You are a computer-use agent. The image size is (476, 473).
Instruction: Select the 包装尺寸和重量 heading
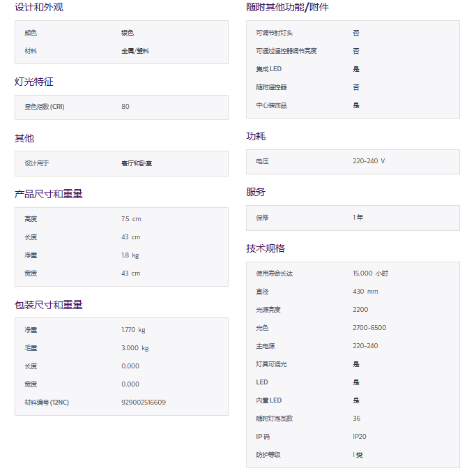click(48, 304)
